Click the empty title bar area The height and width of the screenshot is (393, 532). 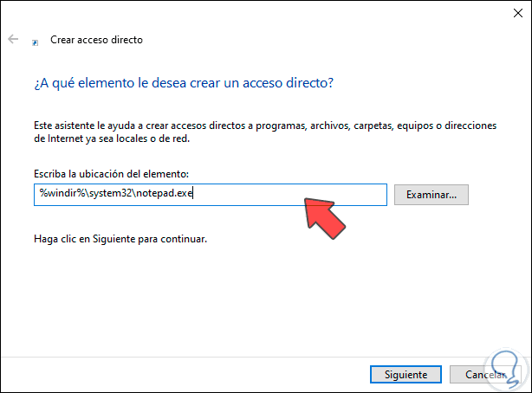tap(260, 13)
